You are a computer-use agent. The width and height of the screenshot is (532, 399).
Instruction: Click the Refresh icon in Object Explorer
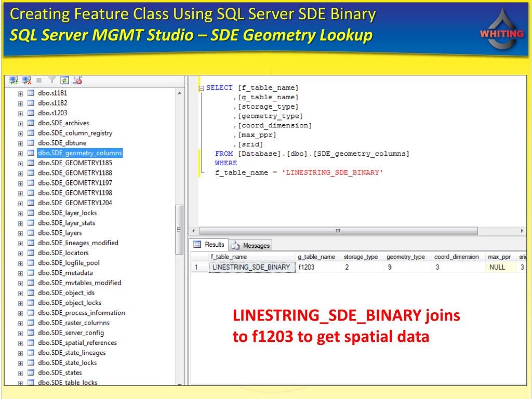[64, 81]
